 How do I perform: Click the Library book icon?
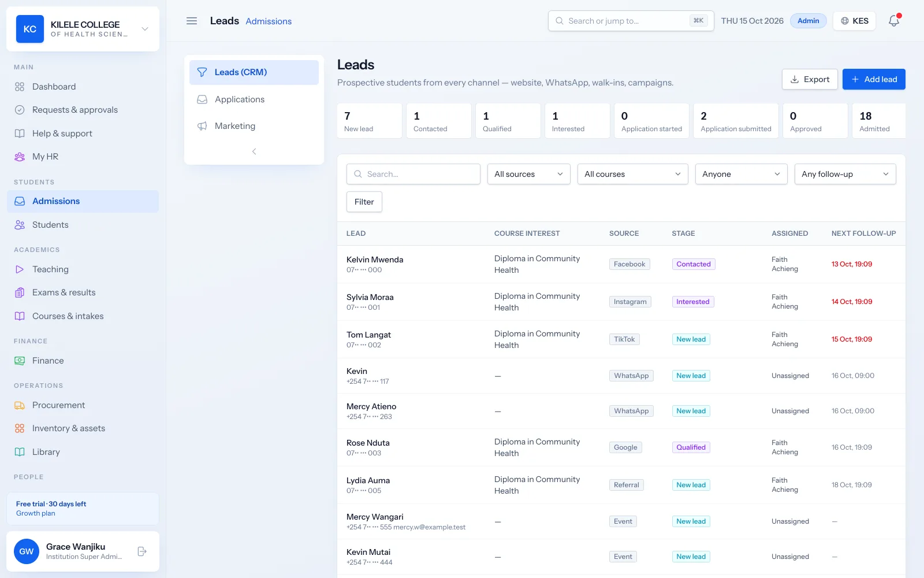point(20,452)
